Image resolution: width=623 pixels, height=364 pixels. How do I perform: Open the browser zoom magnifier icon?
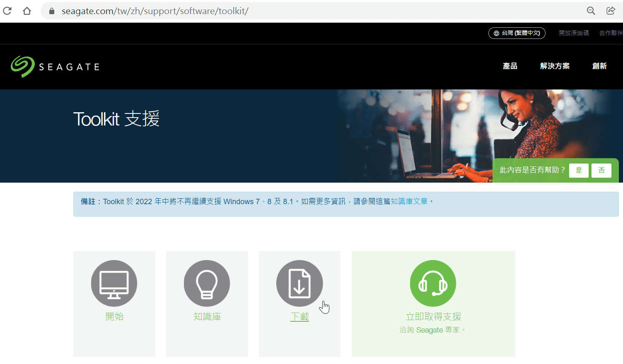591,11
